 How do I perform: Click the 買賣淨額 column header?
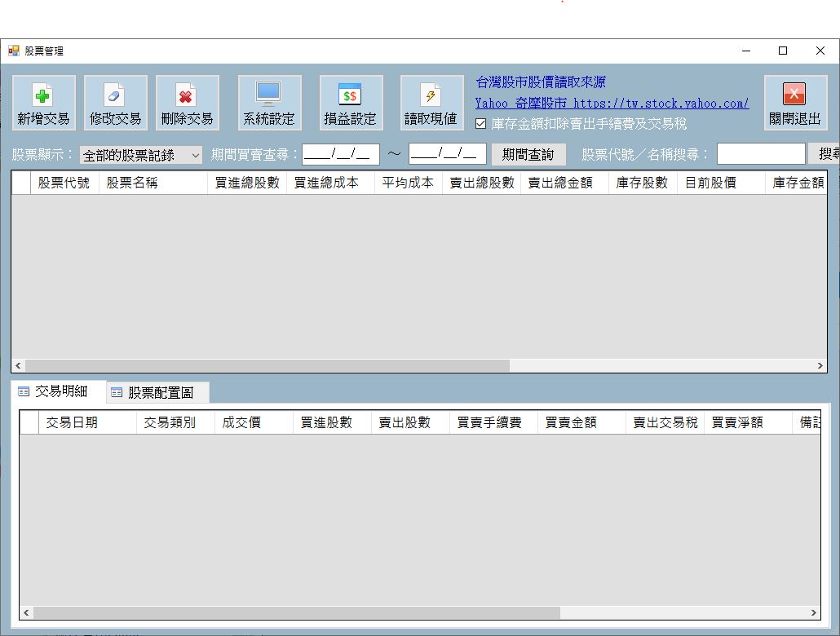pyautogui.click(x=748, y=422)
